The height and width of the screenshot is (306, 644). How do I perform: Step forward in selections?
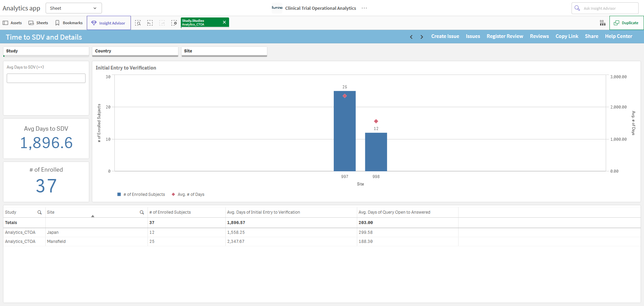coord(162,23)
